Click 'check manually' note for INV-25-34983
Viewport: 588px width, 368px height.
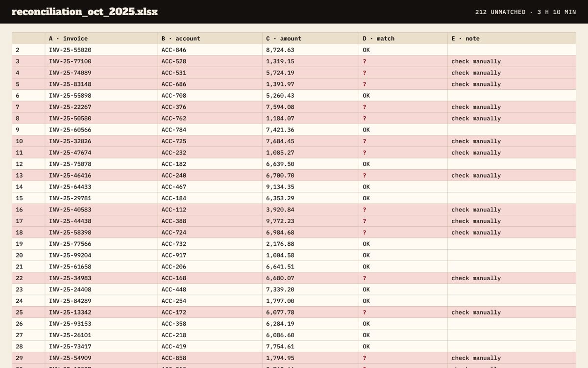(512, 278)
